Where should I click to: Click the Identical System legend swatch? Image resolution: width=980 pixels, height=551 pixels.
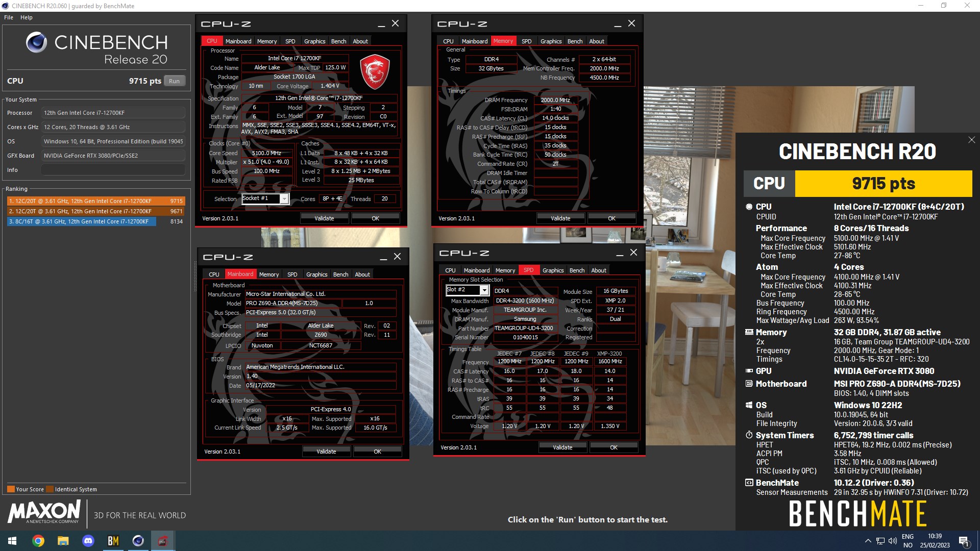tap(50, 489)
